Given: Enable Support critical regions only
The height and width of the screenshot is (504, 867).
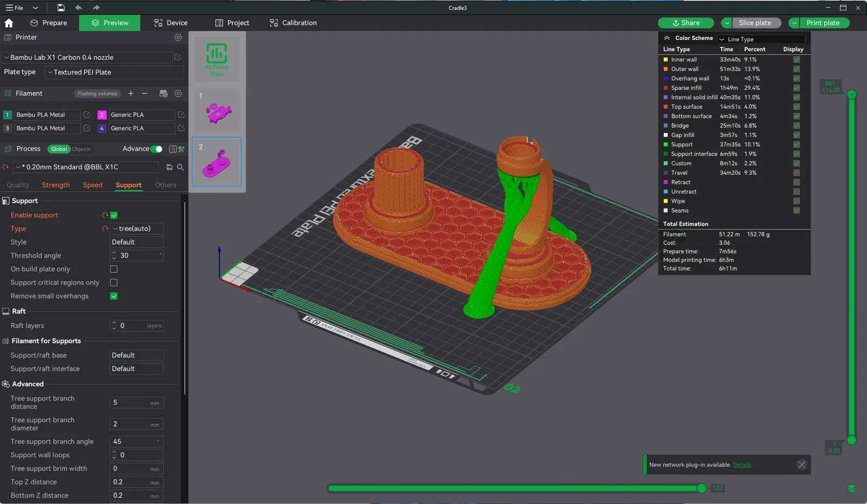Looking at the screenshot, I should point(114,283).
